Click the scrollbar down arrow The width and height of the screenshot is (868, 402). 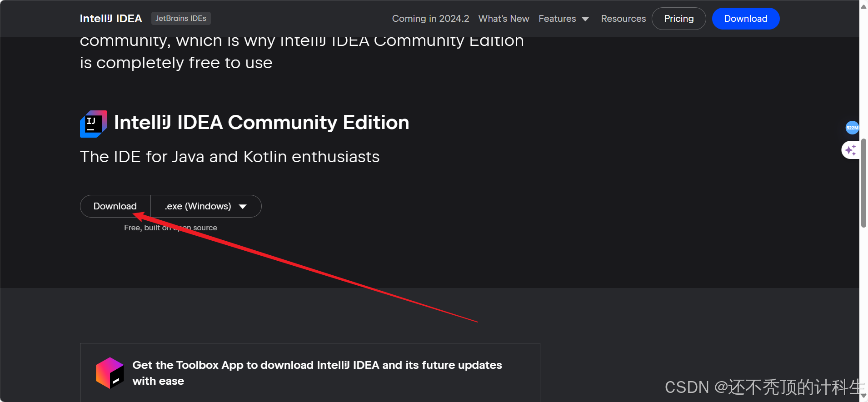point(863,396)
